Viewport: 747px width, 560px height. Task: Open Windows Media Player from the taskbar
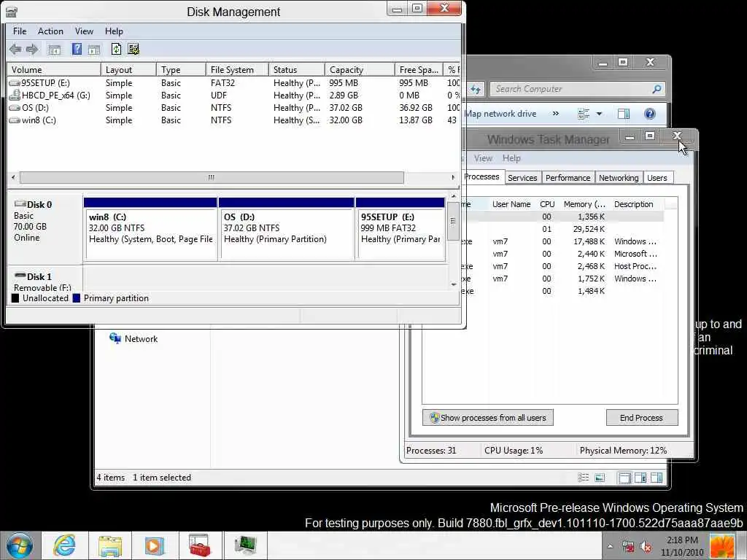click(x=154, y=545)
